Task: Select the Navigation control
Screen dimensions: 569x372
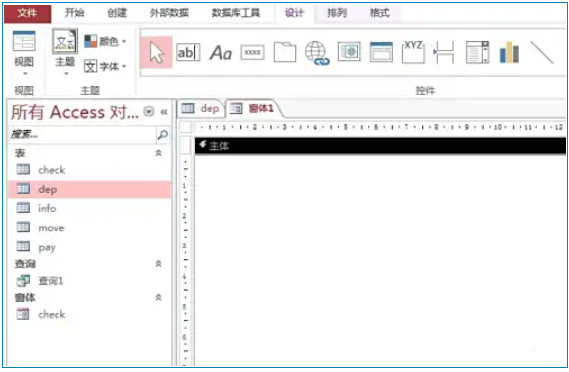Action: [381, 52]
